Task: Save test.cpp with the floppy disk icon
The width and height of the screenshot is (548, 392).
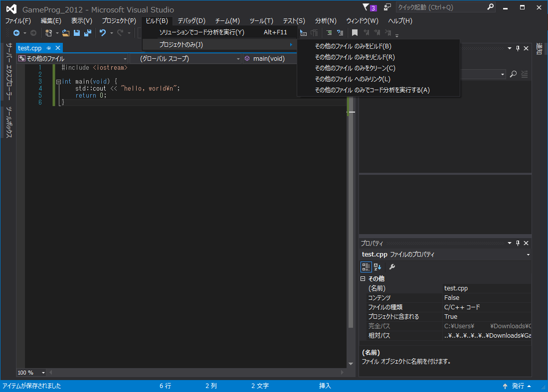Action: pos(76,33)
